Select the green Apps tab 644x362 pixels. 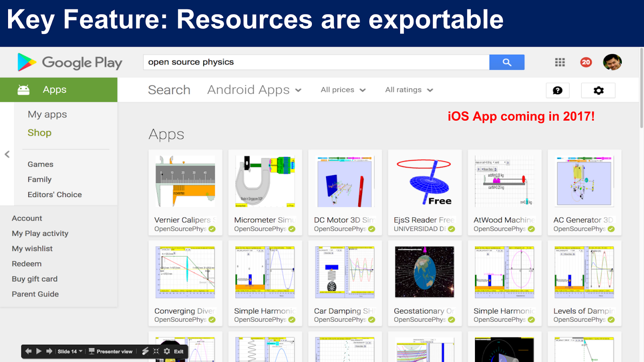[59, 90]
